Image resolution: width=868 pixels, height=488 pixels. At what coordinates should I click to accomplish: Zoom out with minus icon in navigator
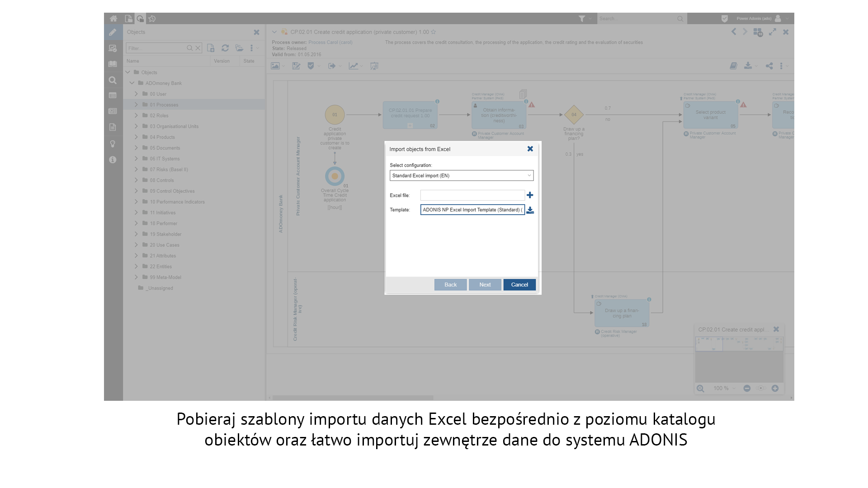[x=747, y=389]
